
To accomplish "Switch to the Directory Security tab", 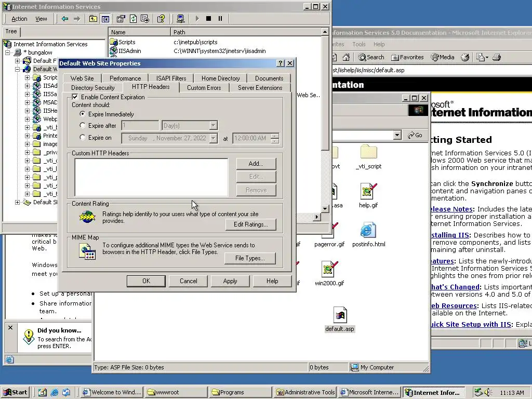I will 92,87.
